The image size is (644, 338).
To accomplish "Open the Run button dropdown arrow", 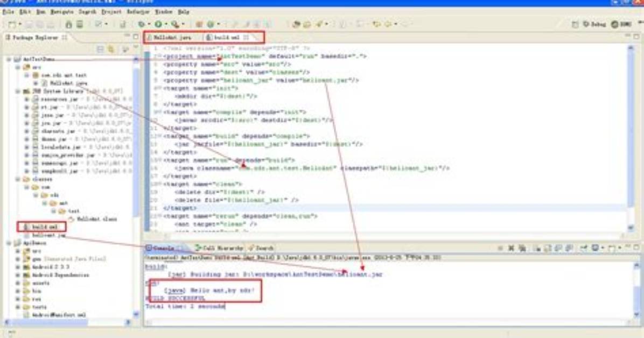I will click(166, 25).
